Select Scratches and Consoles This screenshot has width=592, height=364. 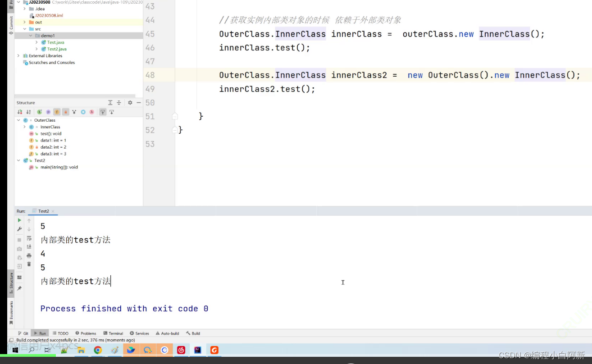49,63
